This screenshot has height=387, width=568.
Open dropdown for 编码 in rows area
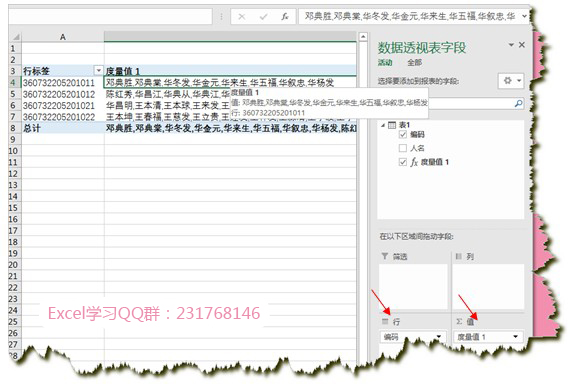(439, 337)
